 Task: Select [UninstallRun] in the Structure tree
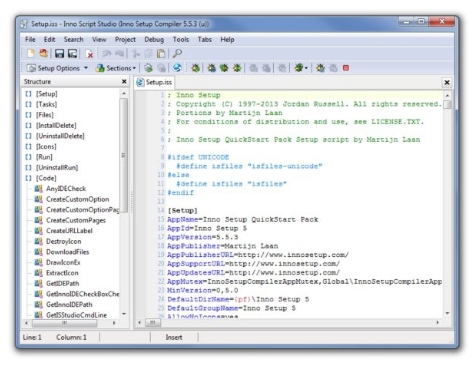click(x=57, y=167)
